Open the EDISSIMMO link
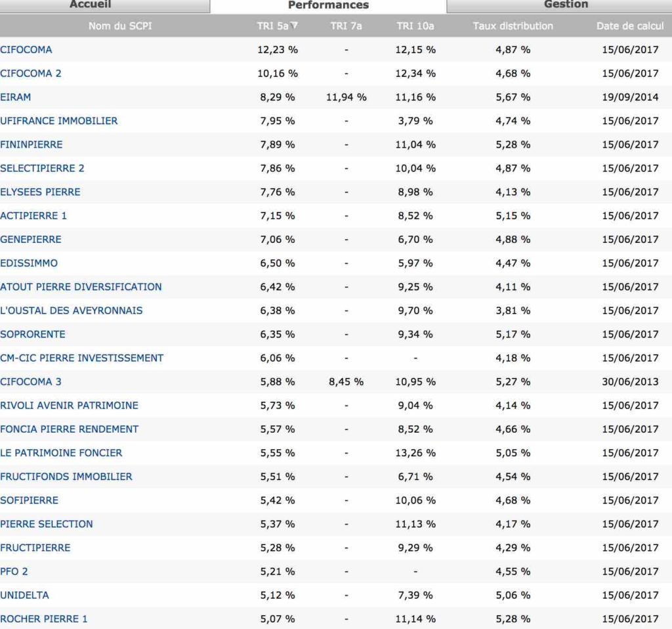The height and width of the screenshot is (629, 672). (x=29, y=263)
